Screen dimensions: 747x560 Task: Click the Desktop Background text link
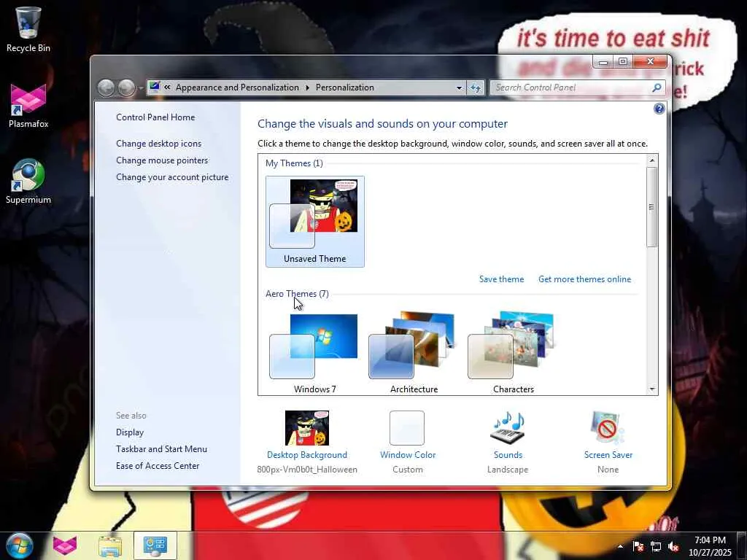(307, 455)
